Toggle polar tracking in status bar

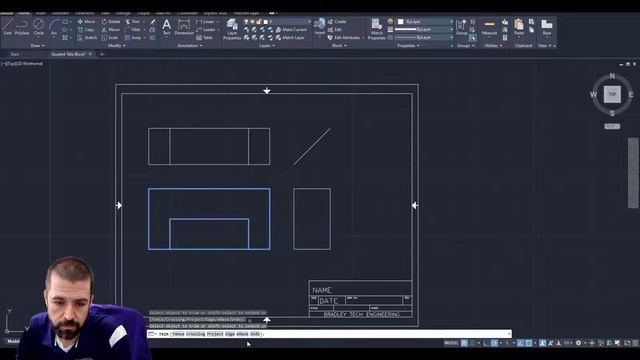coord(494,343)
